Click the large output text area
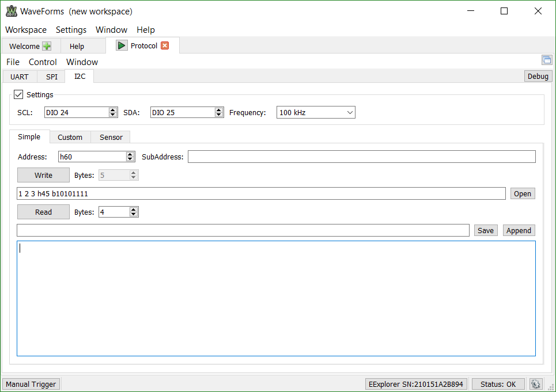 pyautogui.click(x=276, y=299)
